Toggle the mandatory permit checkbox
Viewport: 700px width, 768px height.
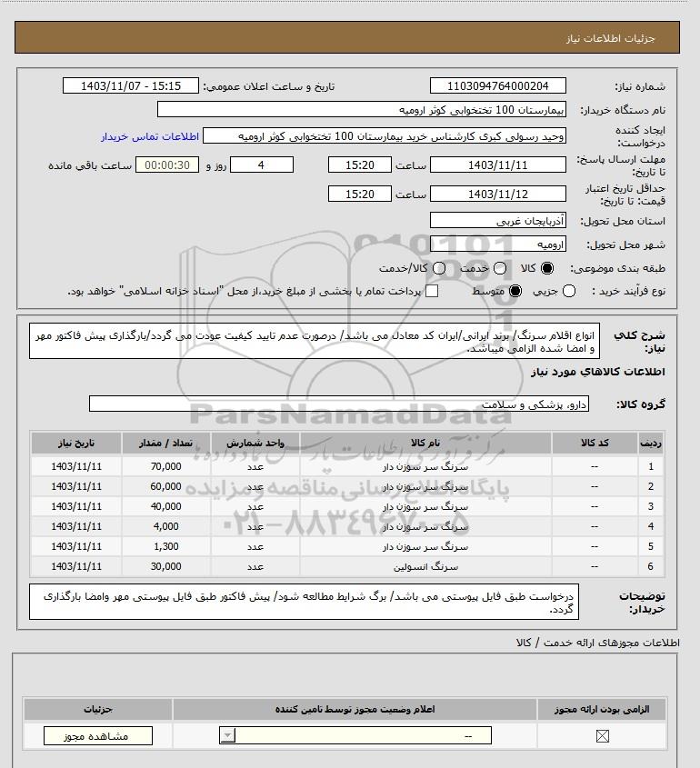coord(603,735)
